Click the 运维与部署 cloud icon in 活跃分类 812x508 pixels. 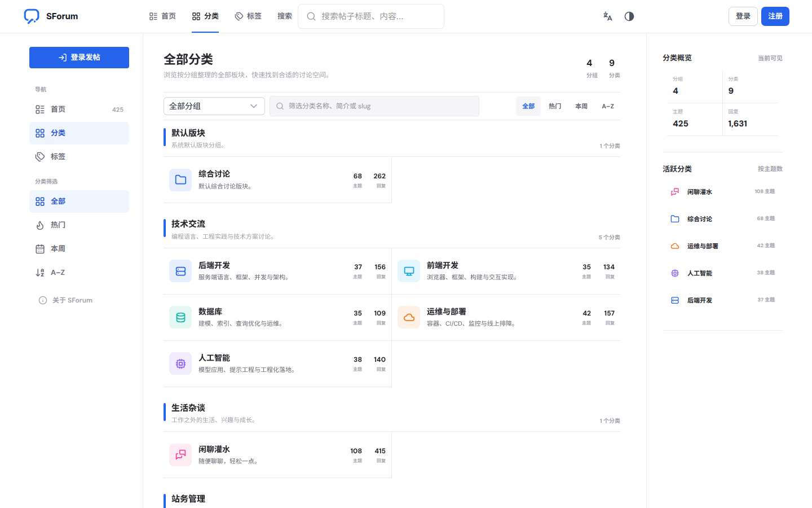(x=675, y=246)
